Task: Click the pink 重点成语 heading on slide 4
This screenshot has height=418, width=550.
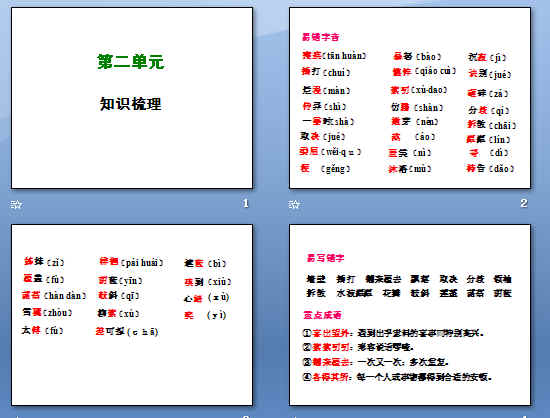Action: pos(322,315)
